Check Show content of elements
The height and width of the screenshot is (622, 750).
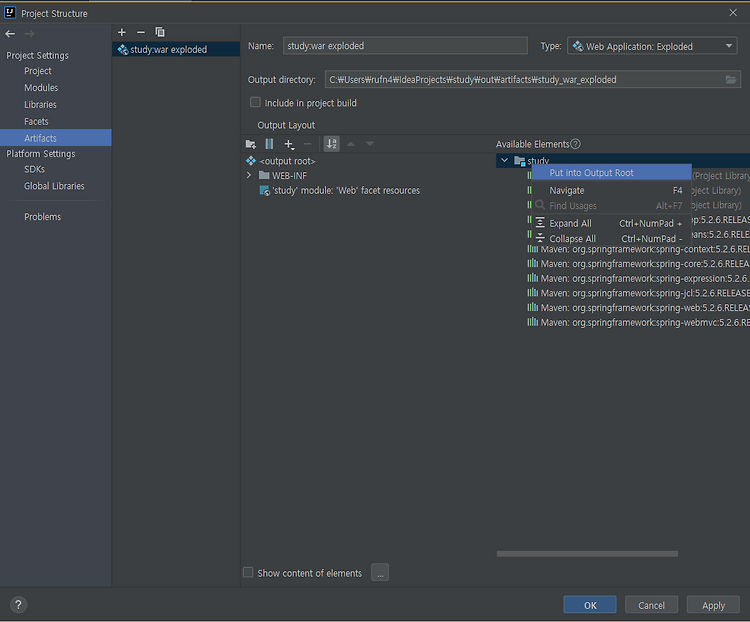(x=248, y=572)
